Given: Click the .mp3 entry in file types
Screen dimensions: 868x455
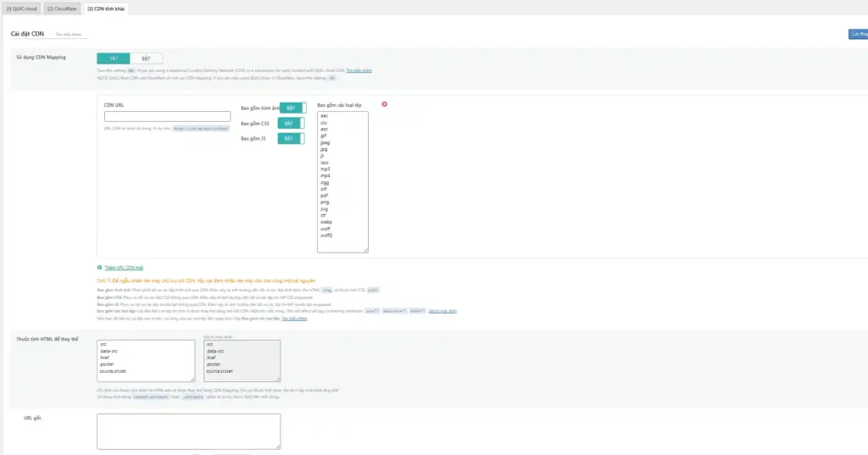Looking at the screenshot, I should tap(325, 169).
